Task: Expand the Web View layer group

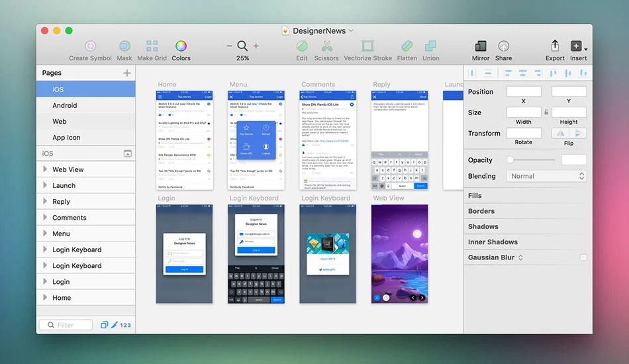Action: point(45,169)
